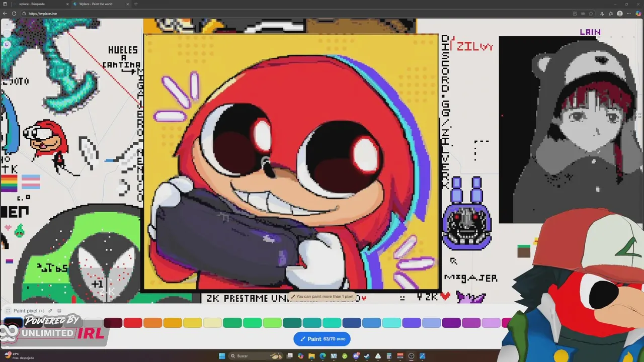
Task: Click the blue Paint 63/70 button
Action: (x=322, y=339)
